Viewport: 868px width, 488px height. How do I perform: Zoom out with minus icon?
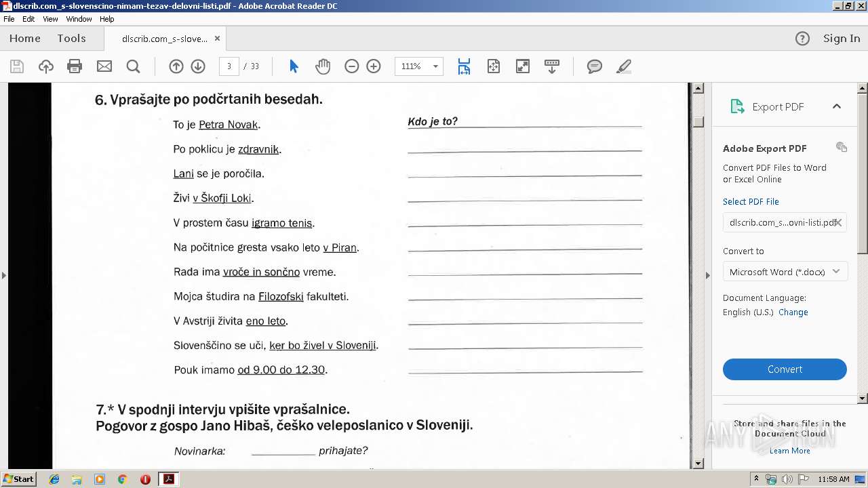[352, 66]
